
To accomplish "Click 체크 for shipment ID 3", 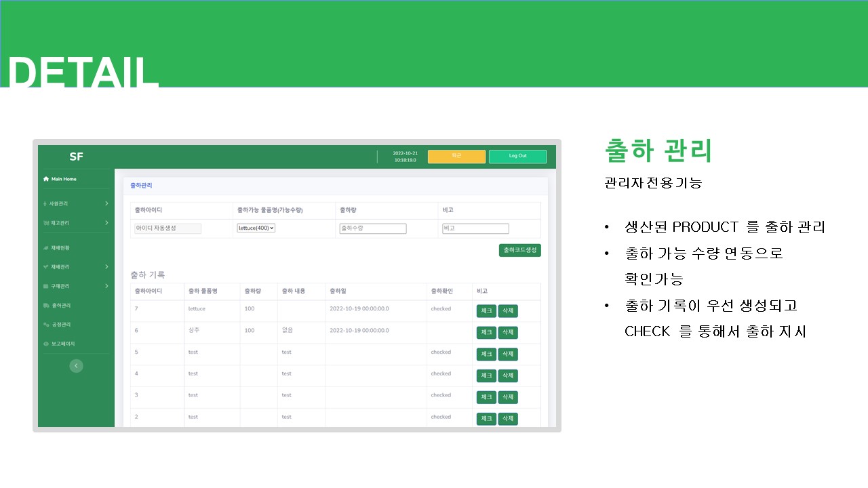I will (x=486, y=397).
